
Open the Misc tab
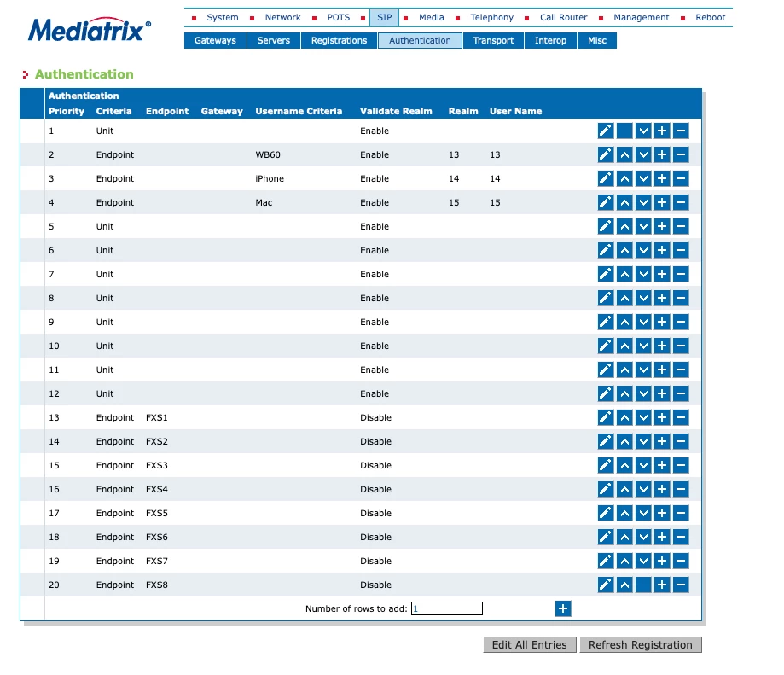tap(597, 40)
